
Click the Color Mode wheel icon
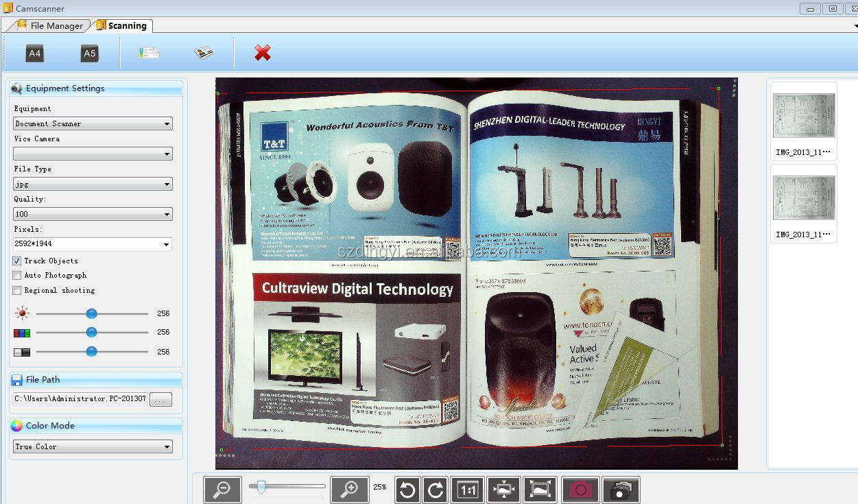coord(17,426)
